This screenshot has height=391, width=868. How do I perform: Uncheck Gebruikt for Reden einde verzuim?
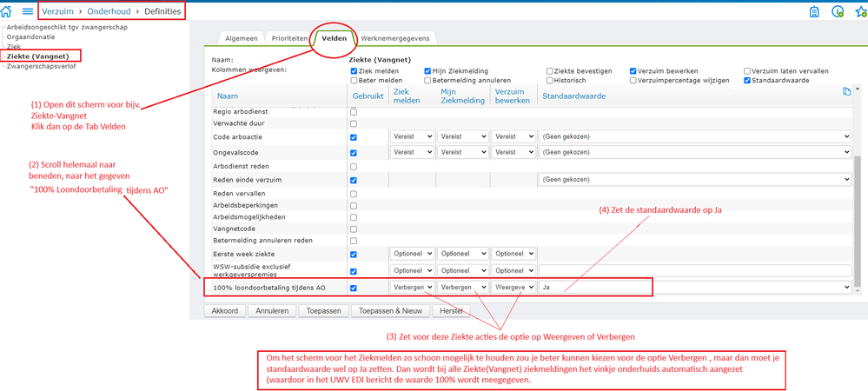coord(354,181)
